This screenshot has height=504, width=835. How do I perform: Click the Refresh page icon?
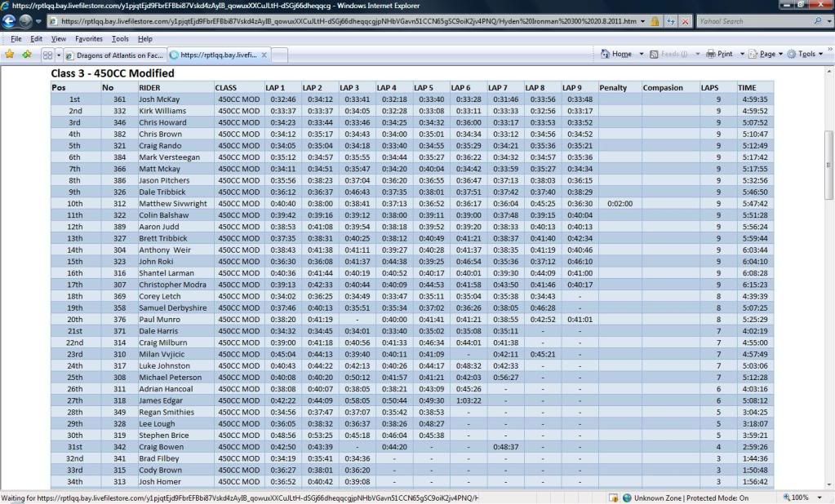[670, 21]
